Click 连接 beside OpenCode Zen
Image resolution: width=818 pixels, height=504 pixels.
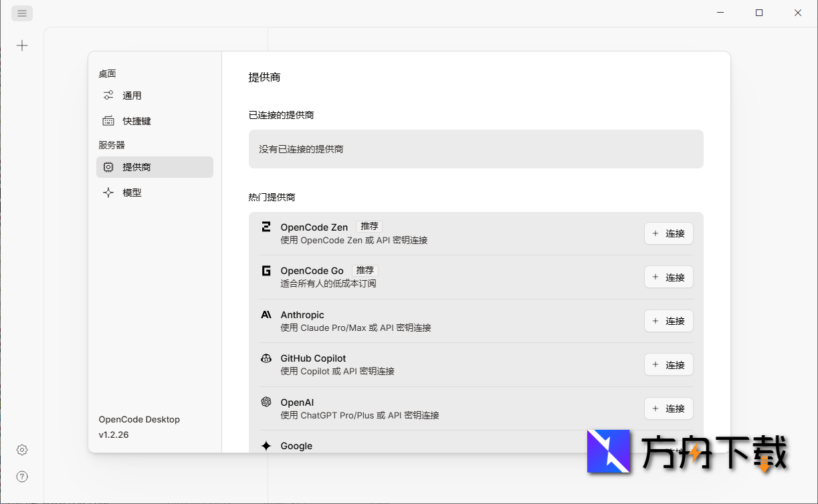[668, 233]
